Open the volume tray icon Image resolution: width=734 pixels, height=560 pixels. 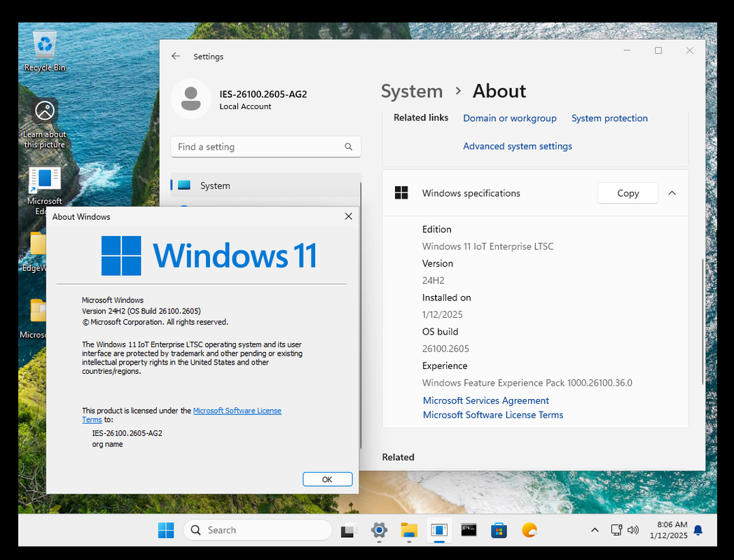coord(633,530)
